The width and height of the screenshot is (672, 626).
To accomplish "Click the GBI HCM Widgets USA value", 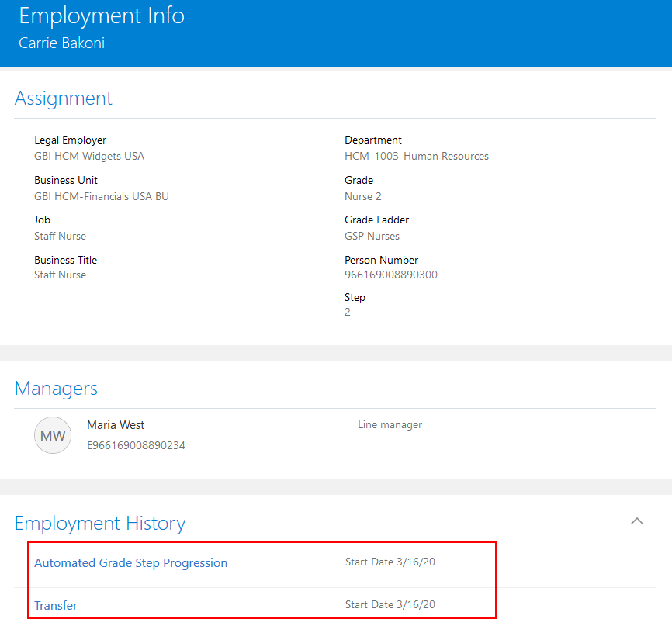I will (x=89, y=156).
